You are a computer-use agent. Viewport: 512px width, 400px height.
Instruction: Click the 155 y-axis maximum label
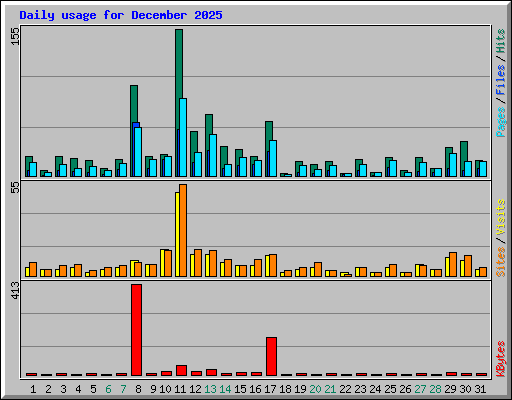click(x=15, y=36)
